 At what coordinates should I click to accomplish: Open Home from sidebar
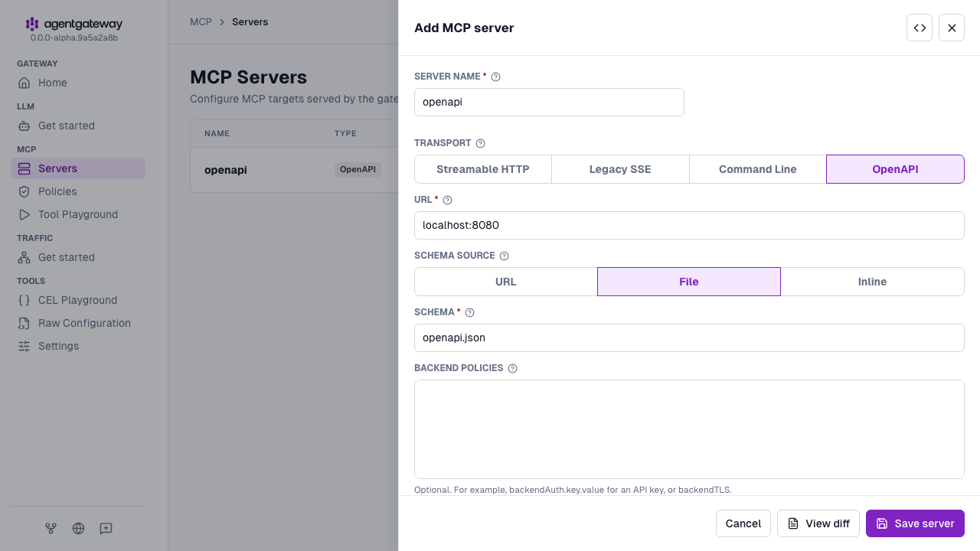(78, 83)
